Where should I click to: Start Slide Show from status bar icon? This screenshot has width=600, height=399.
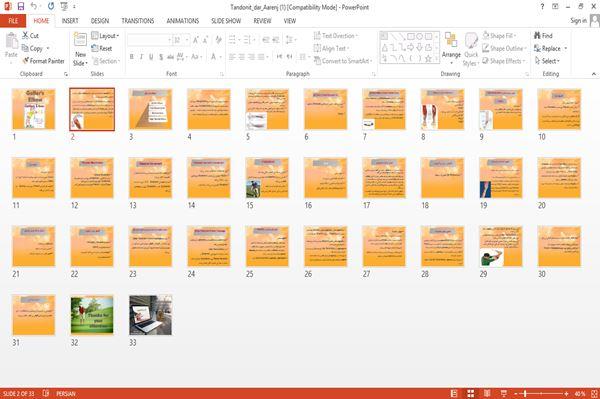pyautogui.click(x=504, y=393)
